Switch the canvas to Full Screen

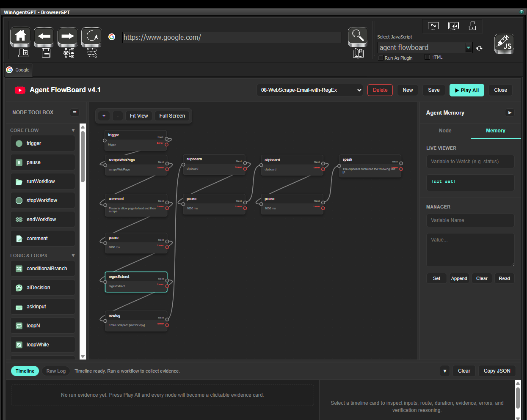point(172,116)
